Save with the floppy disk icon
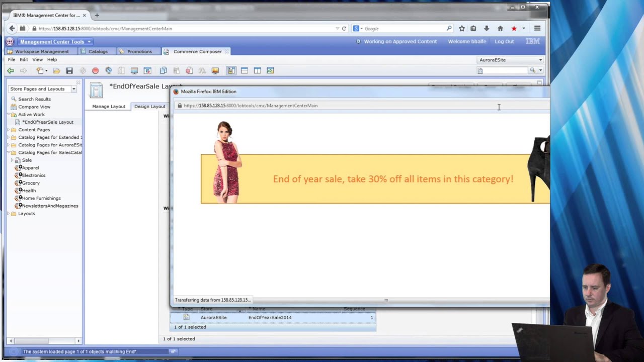 click(x=69, y=71)
